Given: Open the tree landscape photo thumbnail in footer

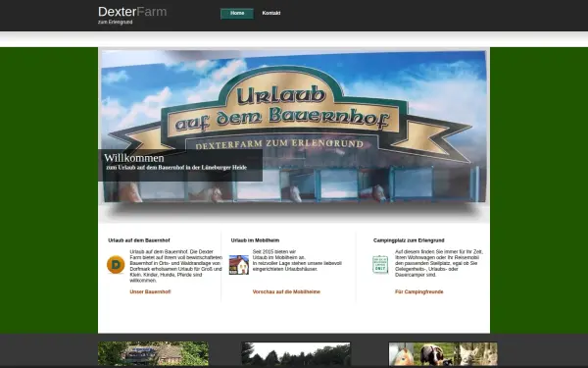Looking at the screenshot, I should click(296, 353).
